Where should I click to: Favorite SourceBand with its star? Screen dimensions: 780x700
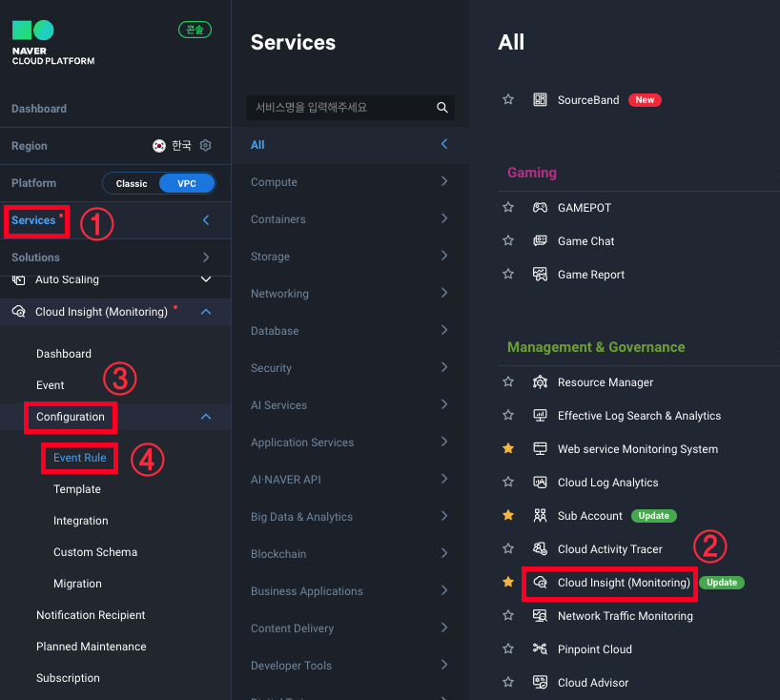508,99
